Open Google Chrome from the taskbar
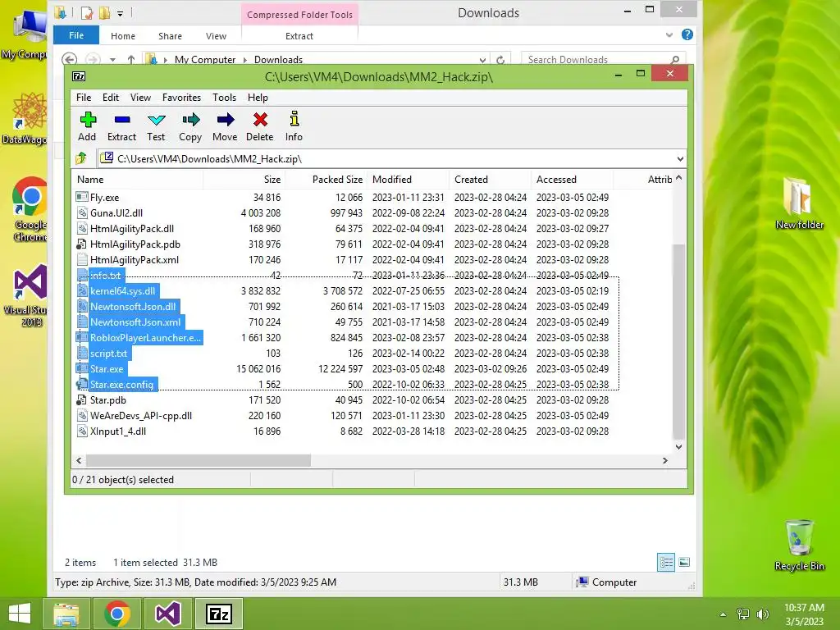 (x=117, y=614)
